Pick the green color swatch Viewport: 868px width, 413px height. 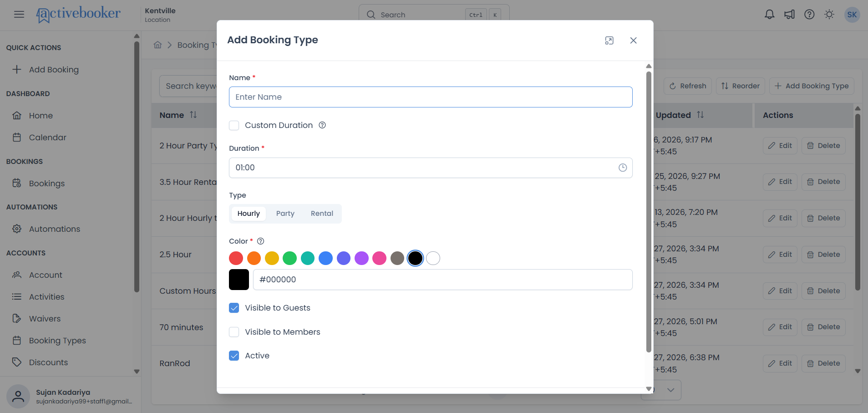(x=289, y=258)
